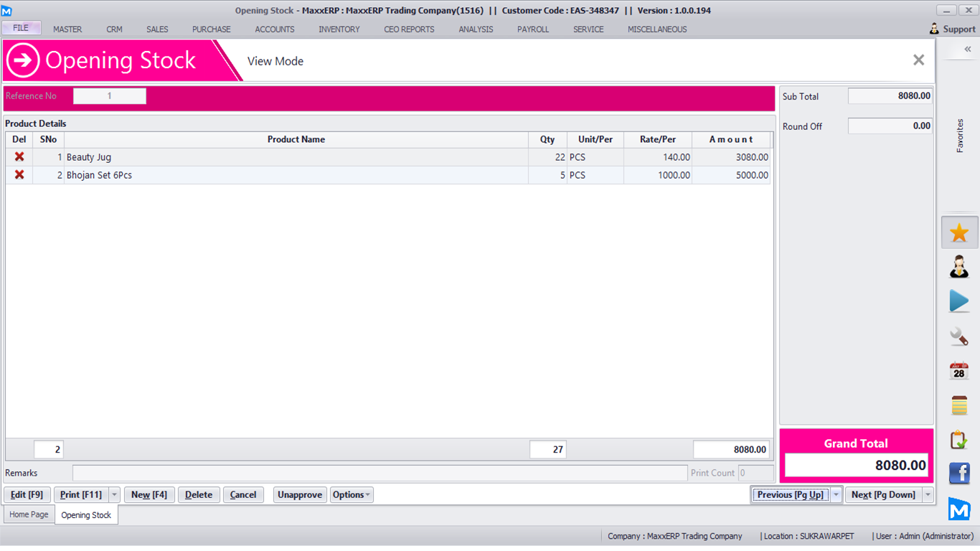Click the Edit [F9] button
The height and width of the screenshot is (551, 980).
27,495
